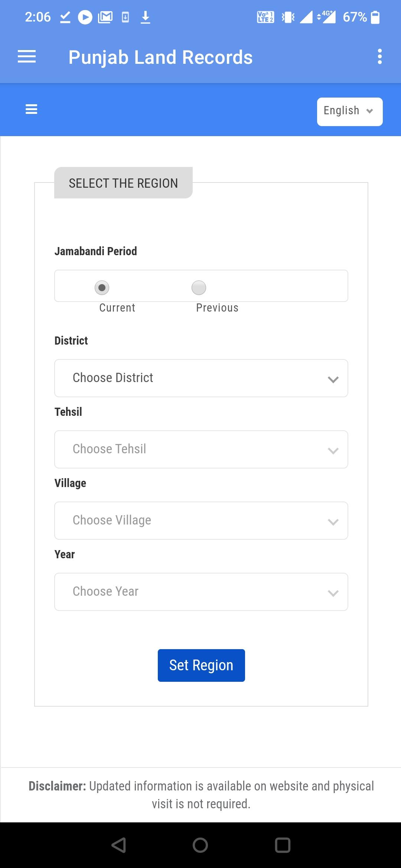This screenshot has width=401, height=868.
Task: Tap the small website menu icon
Action: point(31,109)
